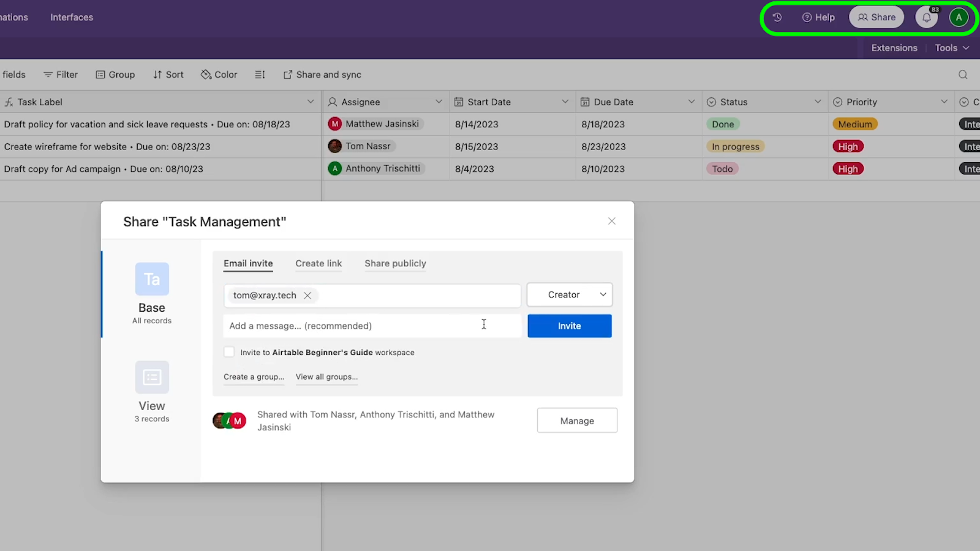
Task: Click the search magnifier icon
Action: (x=963, y=75)
